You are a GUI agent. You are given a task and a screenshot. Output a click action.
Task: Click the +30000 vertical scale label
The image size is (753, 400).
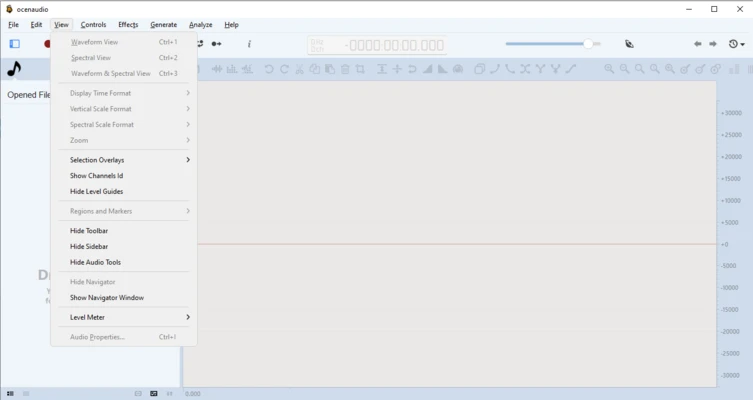(x=731, y=113)
